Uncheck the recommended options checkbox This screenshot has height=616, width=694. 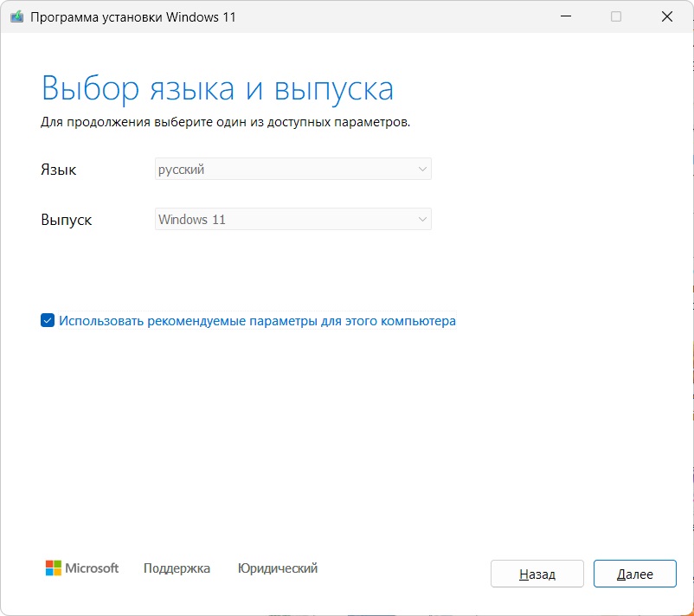48,320
